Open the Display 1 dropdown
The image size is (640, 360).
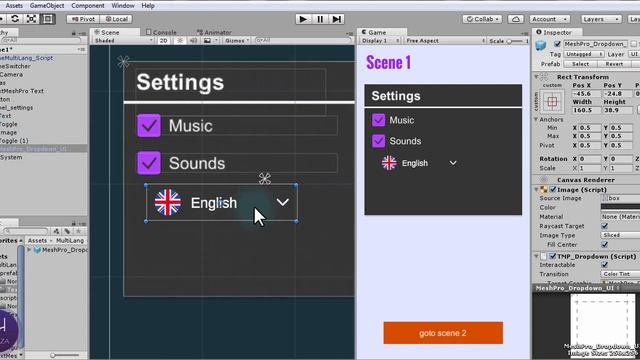point(380,40)
